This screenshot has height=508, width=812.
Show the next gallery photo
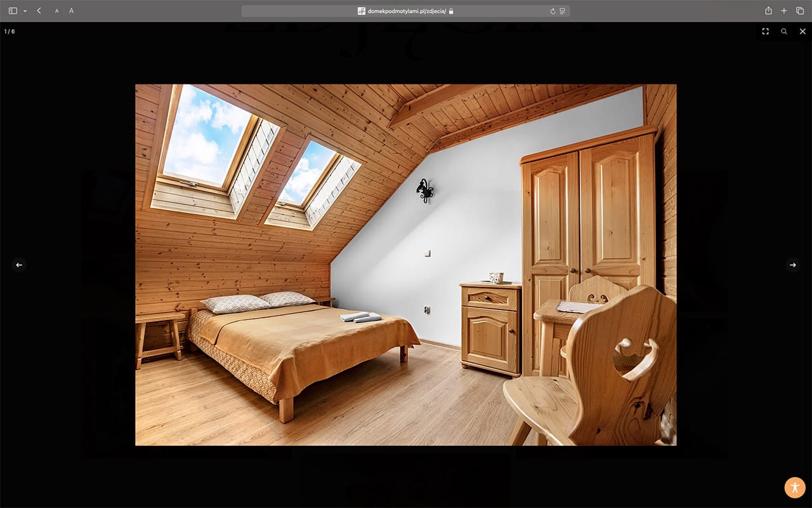pyautogui.click(x=792, y=265)
